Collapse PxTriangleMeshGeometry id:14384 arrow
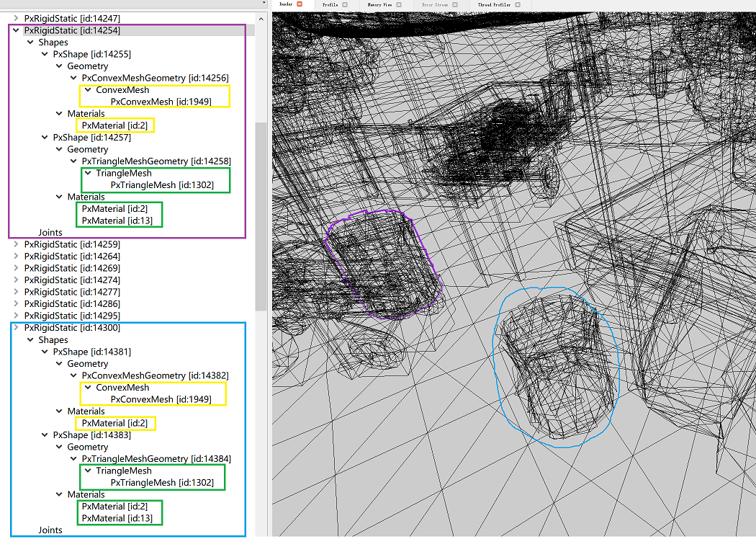This screenshot has height=539, width=756. (73, 459)
